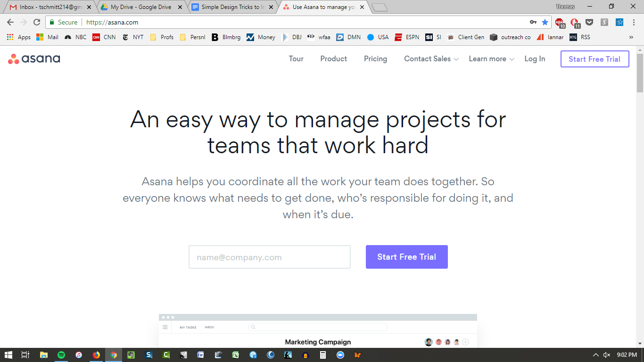Open the AdBlock hand extension icon
Image resolution: width=644 pixels, height=362 pixels.
(x=575, y=22)
